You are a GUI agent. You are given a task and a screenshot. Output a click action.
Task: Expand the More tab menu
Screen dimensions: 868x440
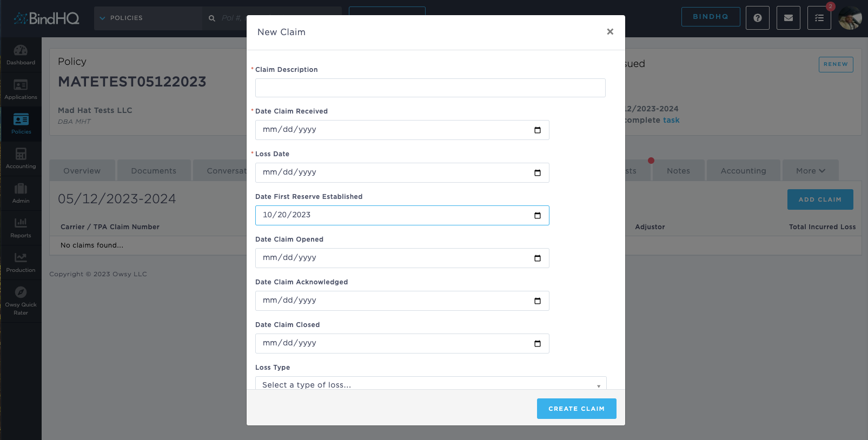(x=810, y=171)
